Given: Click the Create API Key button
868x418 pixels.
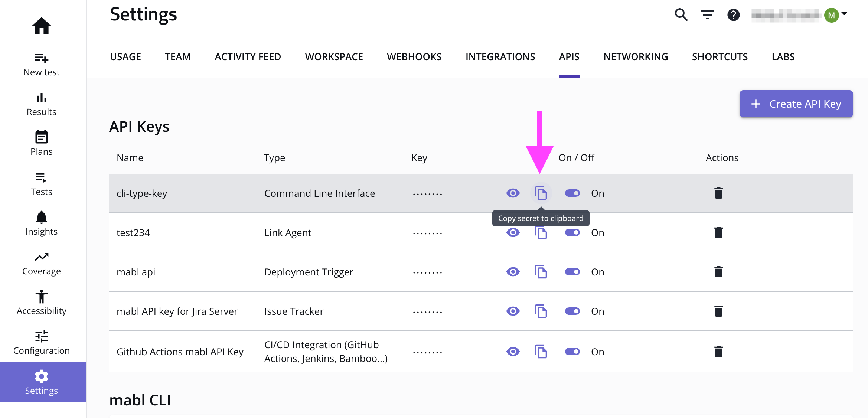Looking at the screenshot, I should [796, 104].
